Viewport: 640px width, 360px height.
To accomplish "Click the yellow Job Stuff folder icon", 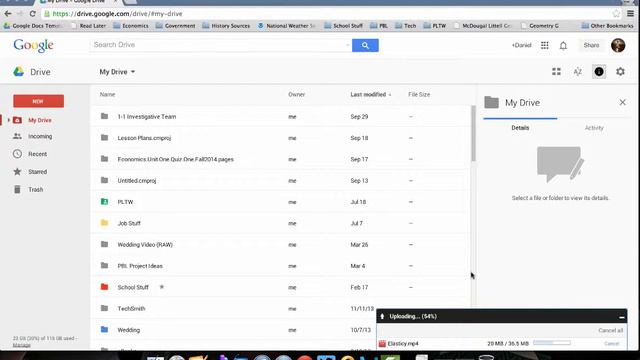I will pos(104,223).
